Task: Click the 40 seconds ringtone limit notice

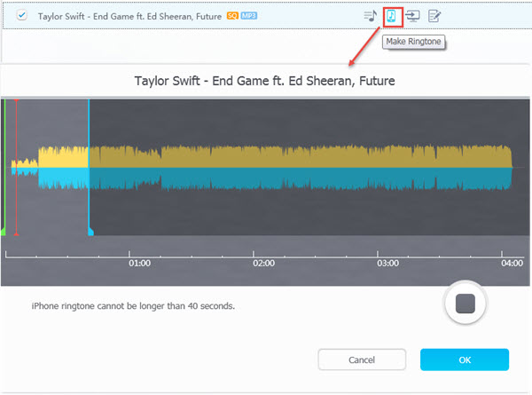Action: 133,306
